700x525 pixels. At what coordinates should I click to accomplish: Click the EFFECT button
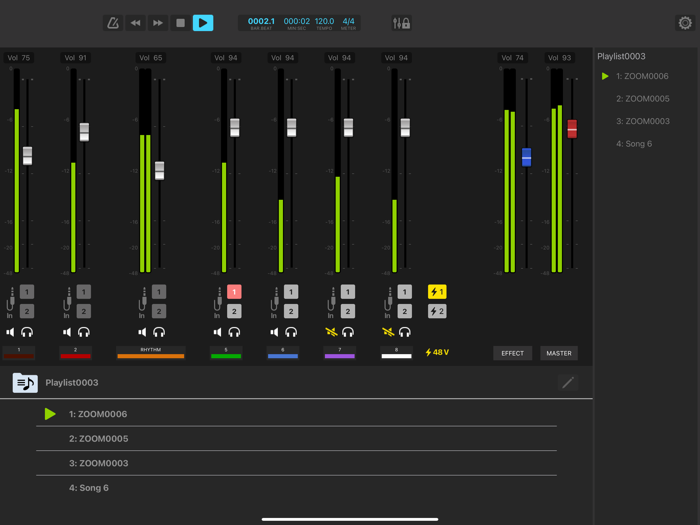[x=512, y=353]
